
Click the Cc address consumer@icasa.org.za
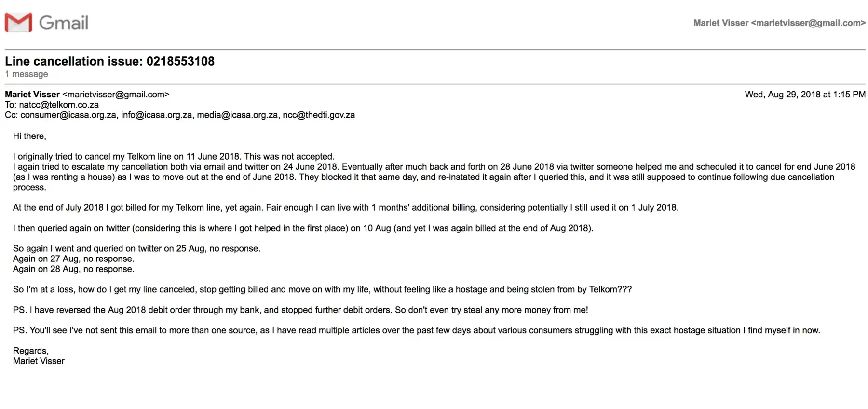pos(68,115)
